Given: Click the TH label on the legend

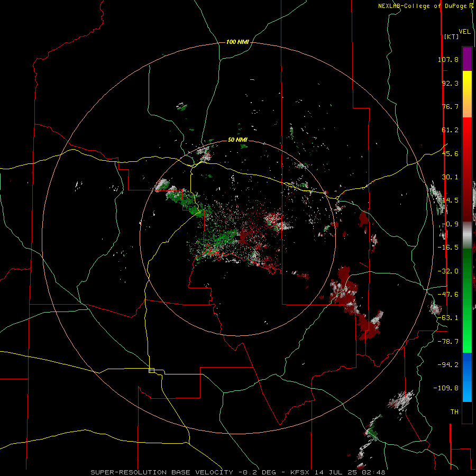Looking at the screenshot, I should click(454, 412).
